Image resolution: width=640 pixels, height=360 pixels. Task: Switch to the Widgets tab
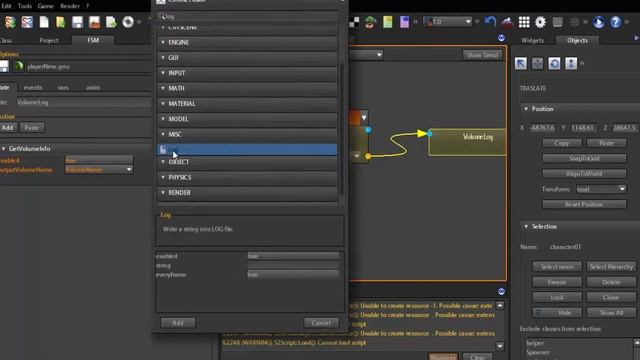point(533,40)
